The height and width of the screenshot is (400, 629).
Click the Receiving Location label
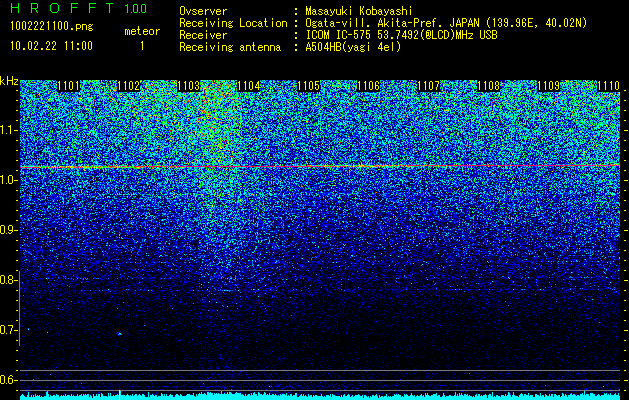coord(233,23)
